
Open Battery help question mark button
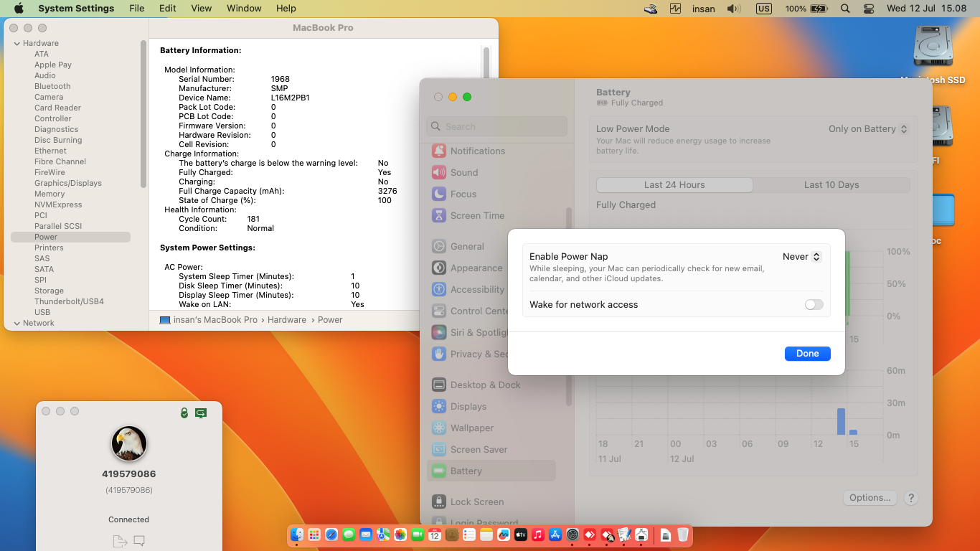pyautogui.click(x=911, y=498)
